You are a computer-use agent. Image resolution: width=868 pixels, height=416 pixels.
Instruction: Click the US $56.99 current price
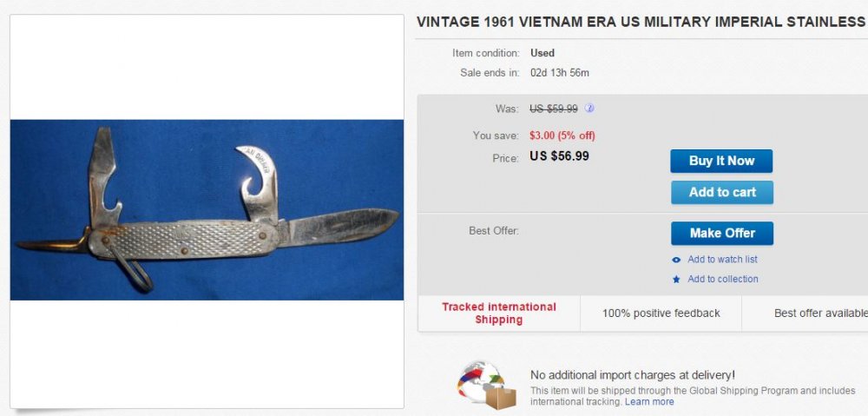coord(559,156)
